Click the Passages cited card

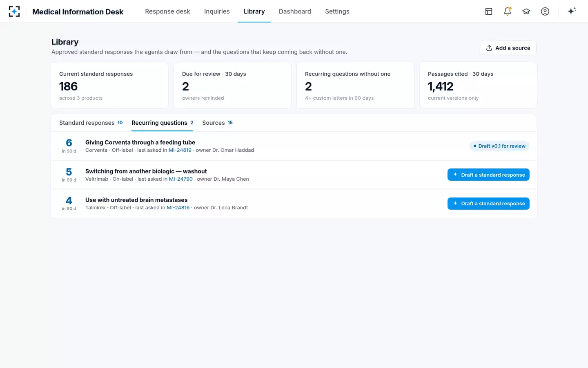click(478, 85)
